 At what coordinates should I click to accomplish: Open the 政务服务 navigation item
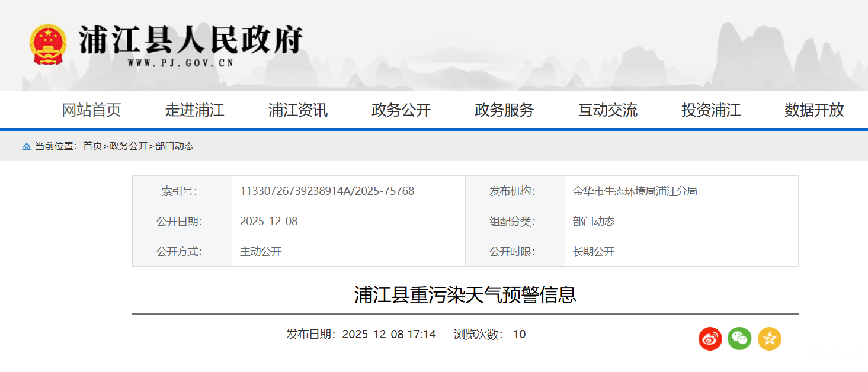tap(504, 110)
